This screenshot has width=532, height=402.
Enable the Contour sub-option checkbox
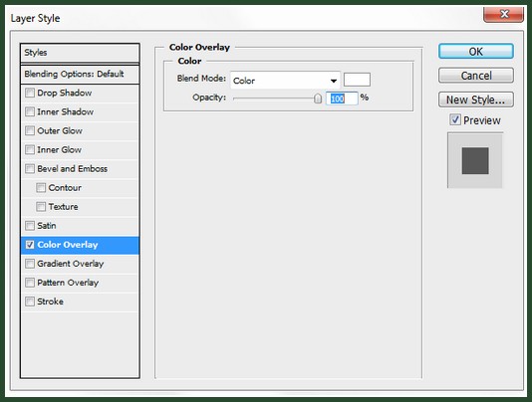(x=41, y=187)
